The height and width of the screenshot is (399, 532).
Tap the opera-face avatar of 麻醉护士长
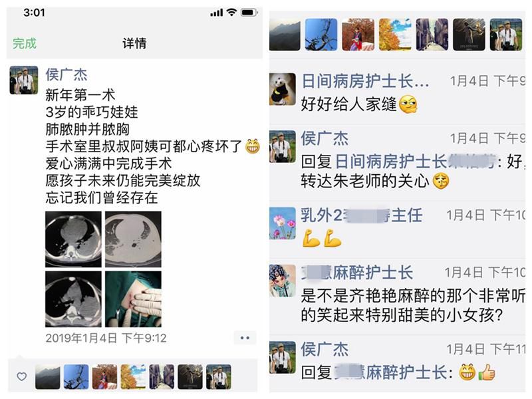pyautogui.click(x=283, y=281)
